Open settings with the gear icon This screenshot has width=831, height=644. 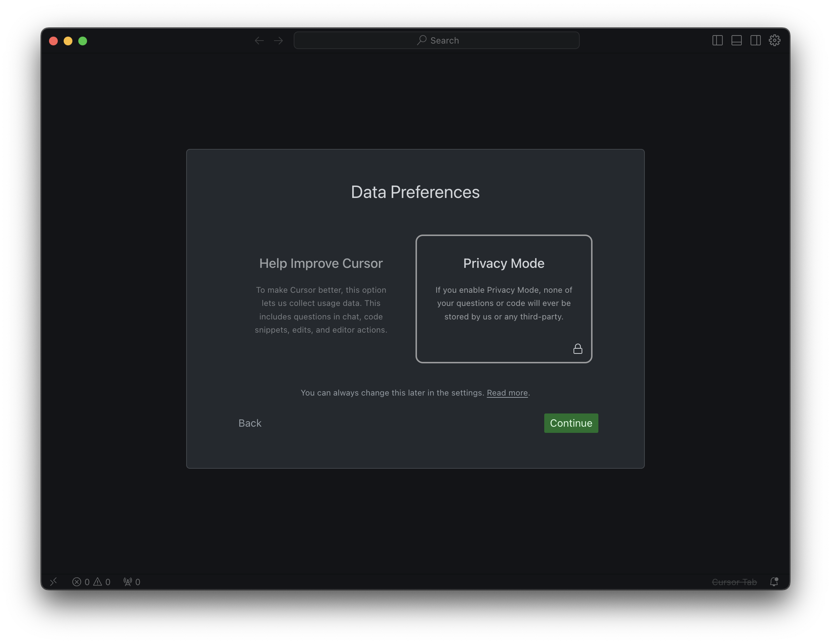click(774, 40)
